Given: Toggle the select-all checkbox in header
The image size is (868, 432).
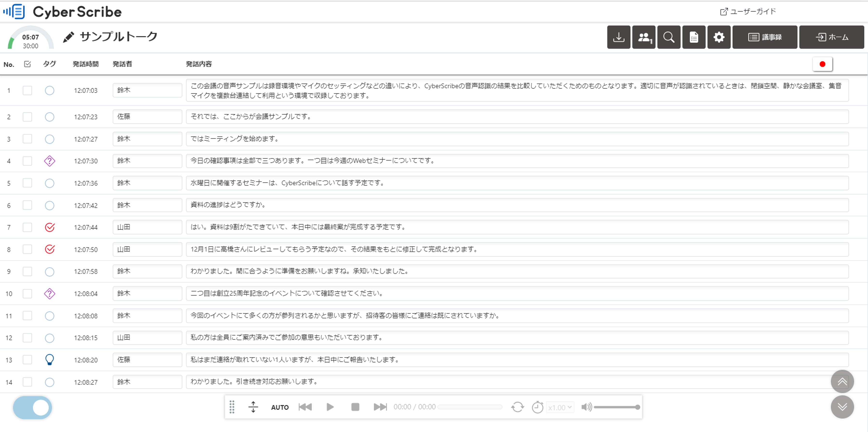Looking at the screenshot, I should coord(27,64).
